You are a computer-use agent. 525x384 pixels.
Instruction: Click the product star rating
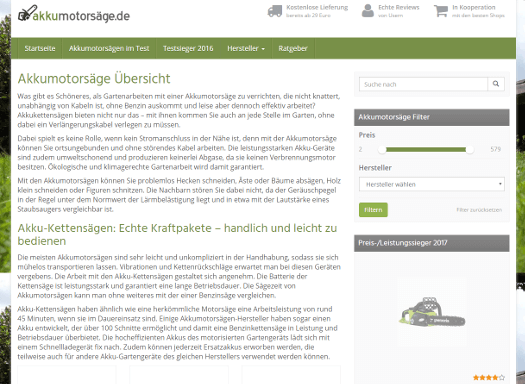(x=489, y=378)
